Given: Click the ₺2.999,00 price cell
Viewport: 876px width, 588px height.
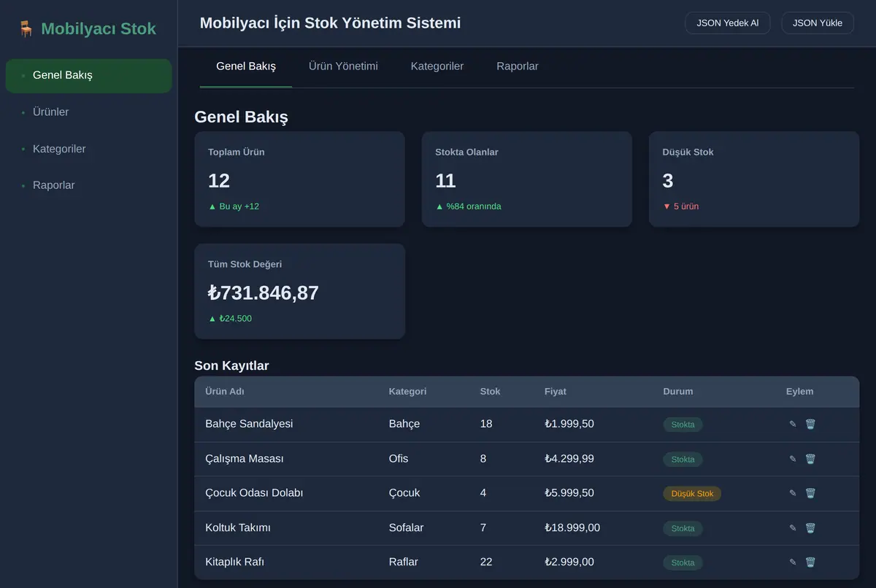Looking at the screenshot, I should pyautogui.click(x=569, y=562).
